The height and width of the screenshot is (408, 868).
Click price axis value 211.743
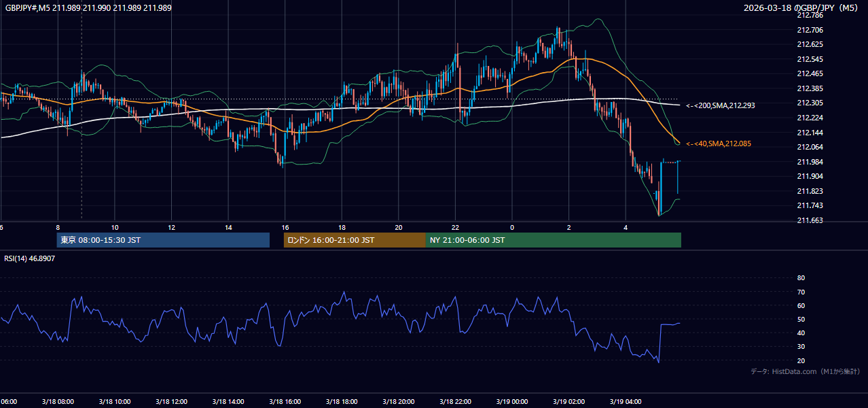click(810, 205)
